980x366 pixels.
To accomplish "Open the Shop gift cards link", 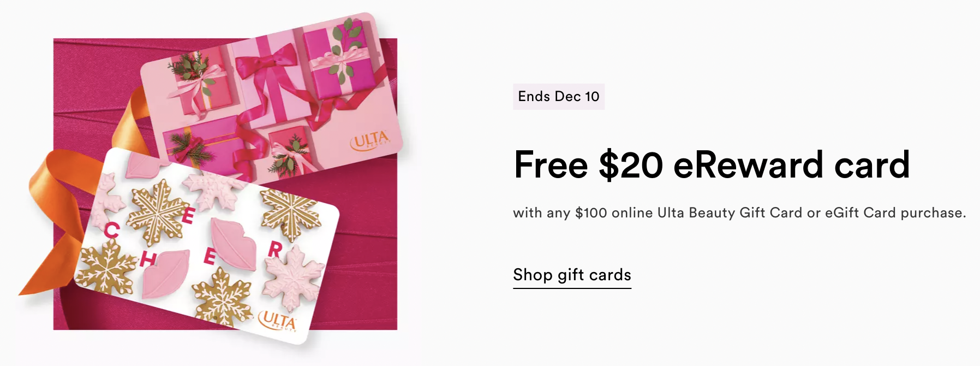I will [x=572, y=275].
